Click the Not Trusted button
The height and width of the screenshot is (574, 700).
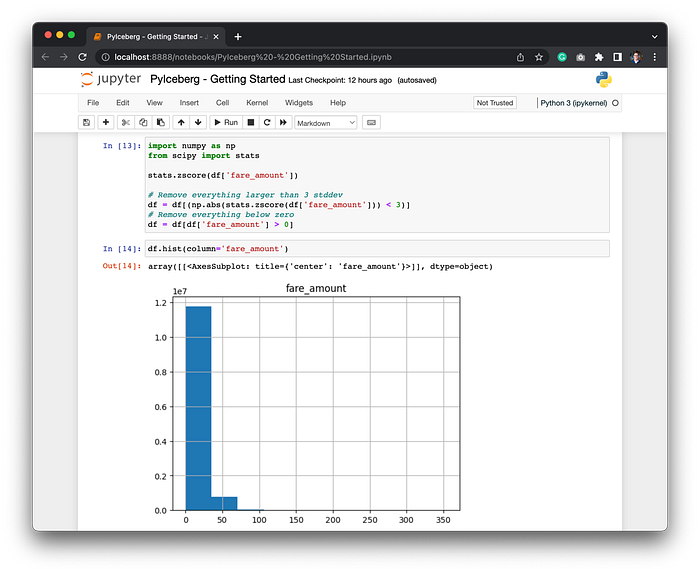(x=495, y=103)
